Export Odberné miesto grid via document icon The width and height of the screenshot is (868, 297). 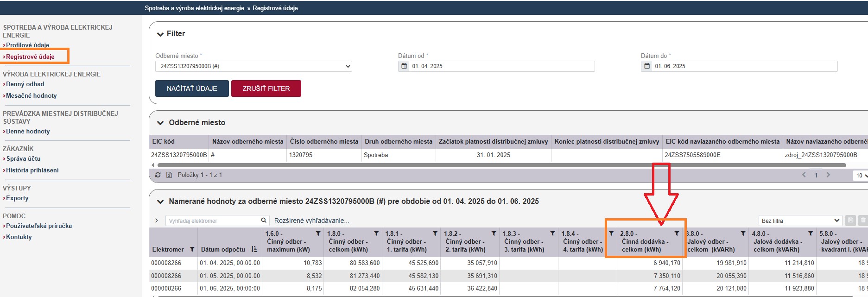tap(169, 175)
